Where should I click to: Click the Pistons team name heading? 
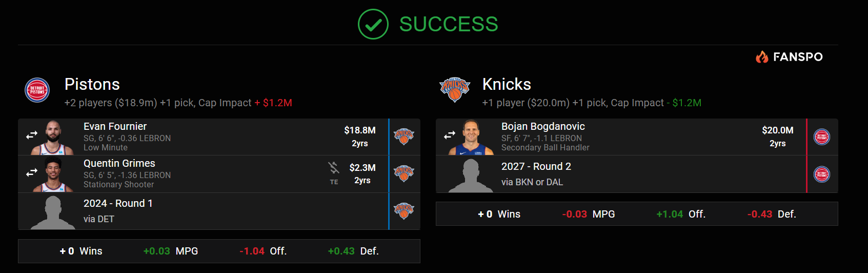(x=92, y=84)
